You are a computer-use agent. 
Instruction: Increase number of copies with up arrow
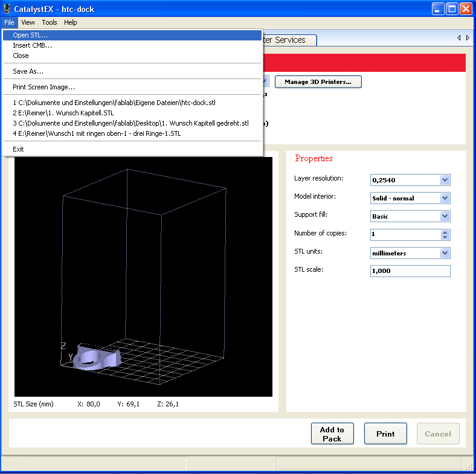click(445, 232)
